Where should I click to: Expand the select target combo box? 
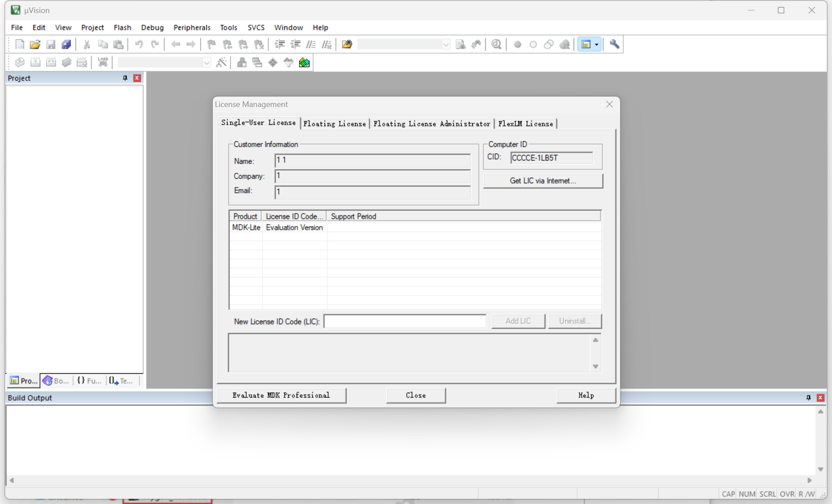click(207, 62)
